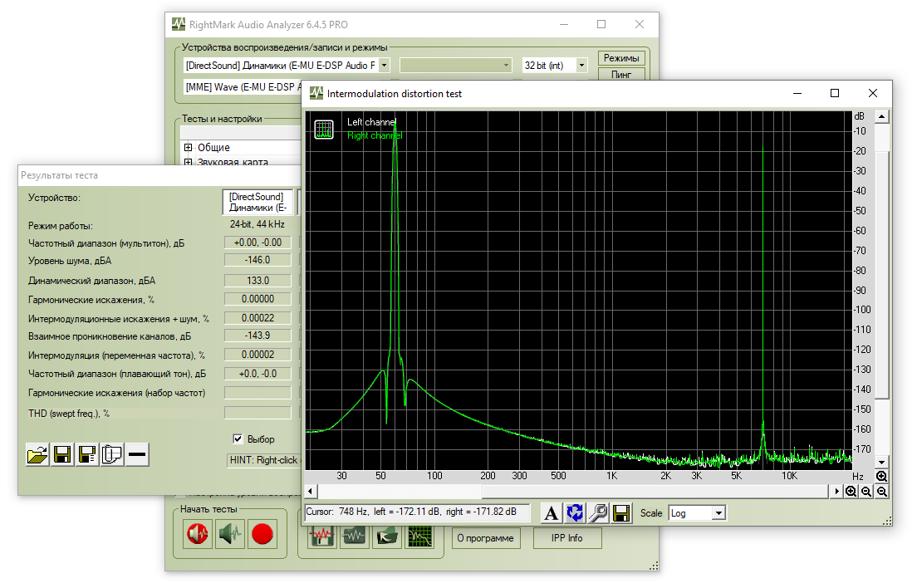Click the MME Wave recording device field
This screenshot has width=917, height=588.
(x=242, y=87)
